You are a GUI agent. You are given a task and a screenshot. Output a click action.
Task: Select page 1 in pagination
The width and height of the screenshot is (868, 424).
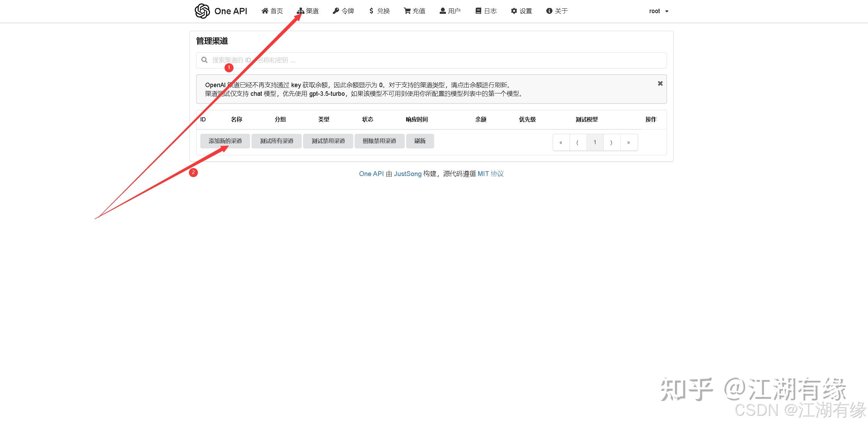595,142
